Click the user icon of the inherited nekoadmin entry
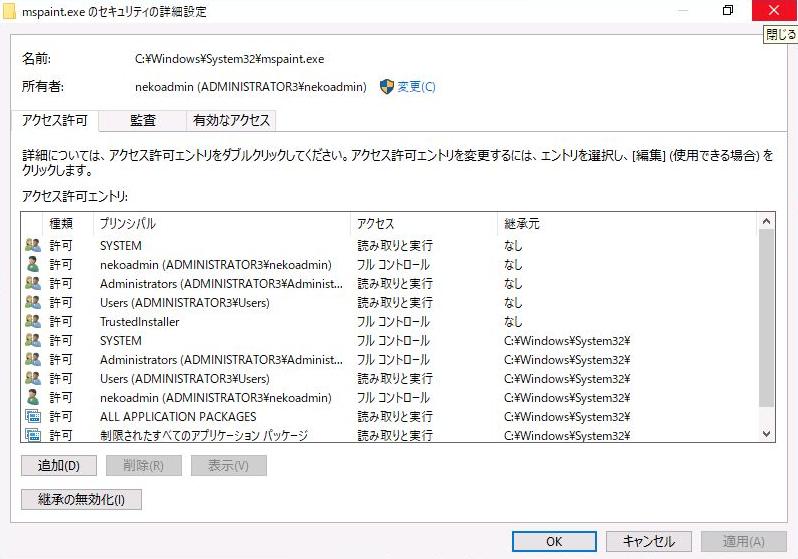 pos(33,397)
